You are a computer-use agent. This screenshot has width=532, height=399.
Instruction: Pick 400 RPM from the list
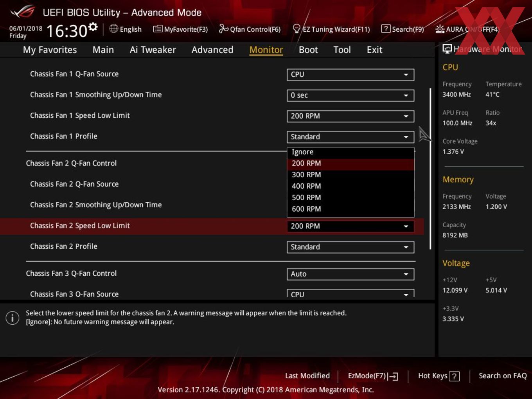350,186
